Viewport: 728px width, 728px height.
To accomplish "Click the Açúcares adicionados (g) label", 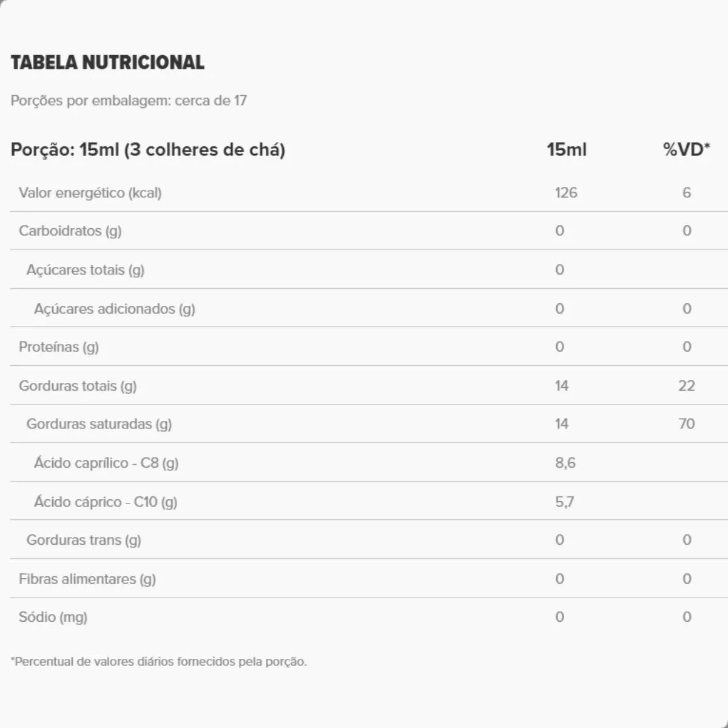I will click(x=115, y=309).
